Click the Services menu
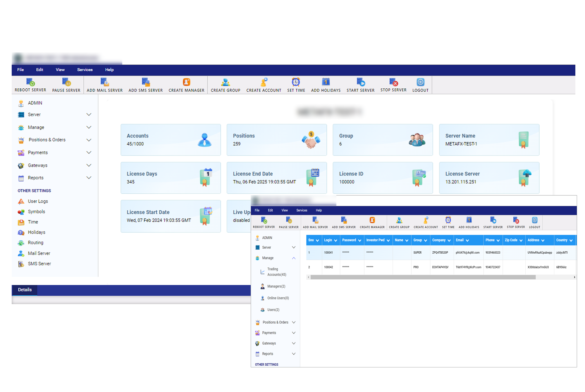This screenshot has width=585, height=392. coord(85,70)
